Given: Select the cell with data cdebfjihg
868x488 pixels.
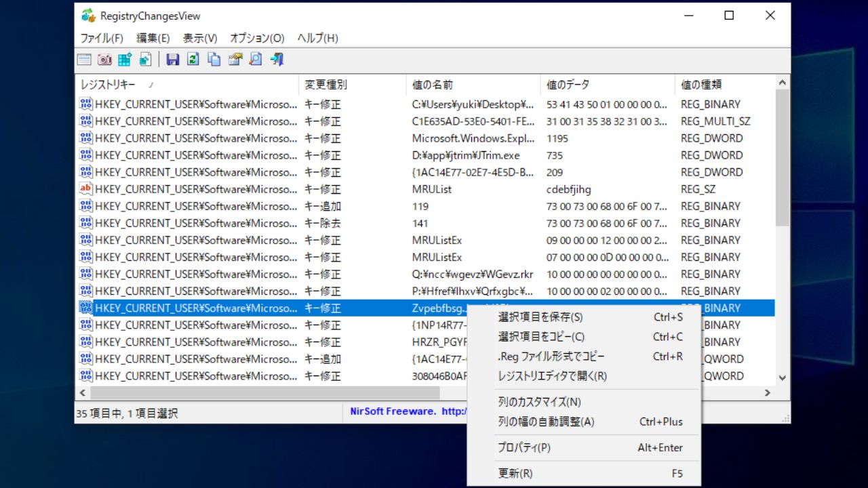Looking at the screenshot, I should 569,189.
